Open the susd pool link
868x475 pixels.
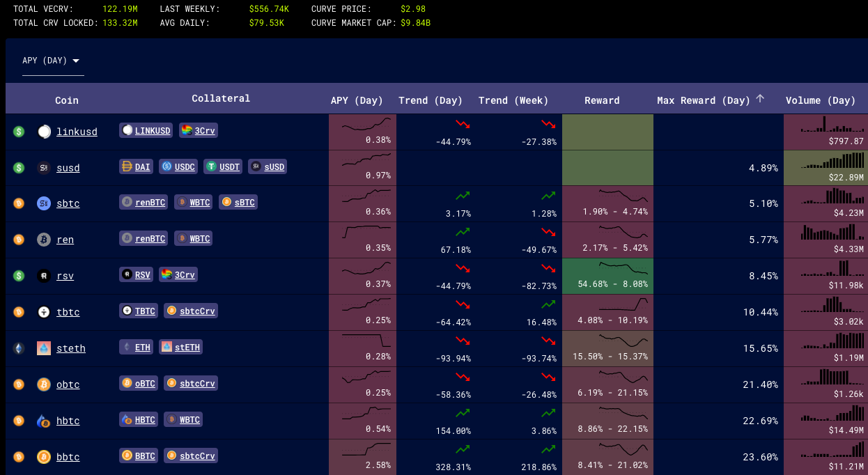pyautogui.click(x=68, y=167)
